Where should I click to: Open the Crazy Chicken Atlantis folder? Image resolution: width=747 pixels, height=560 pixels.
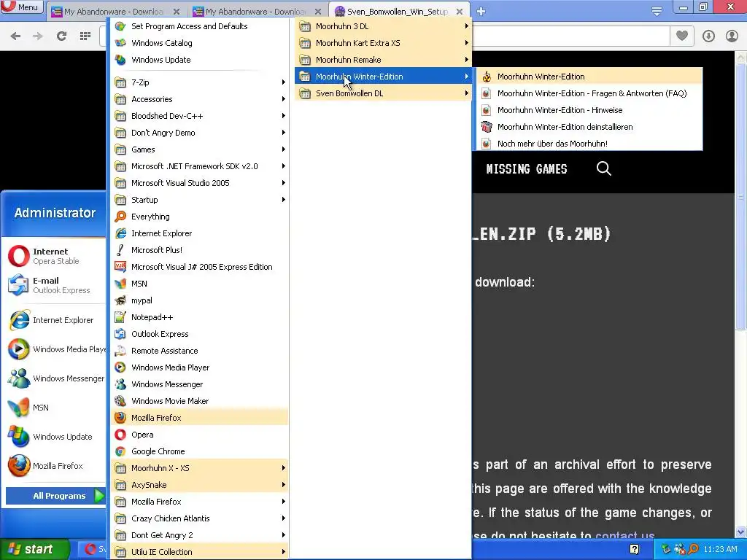(x=200, y=518)
